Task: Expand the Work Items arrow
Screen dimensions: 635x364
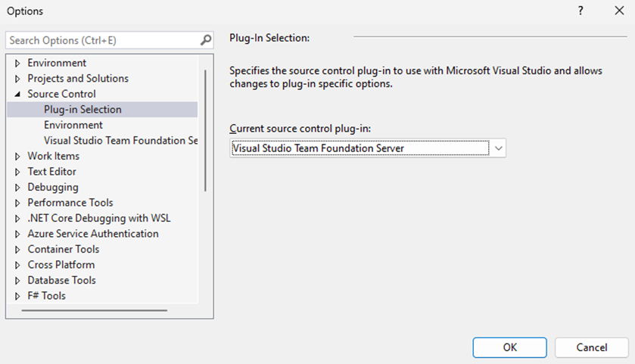Action: coord(17,157)
